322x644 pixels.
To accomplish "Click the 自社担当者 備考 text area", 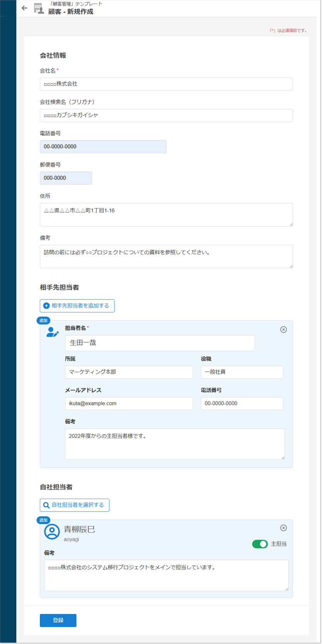I will (x=166, y=575).
